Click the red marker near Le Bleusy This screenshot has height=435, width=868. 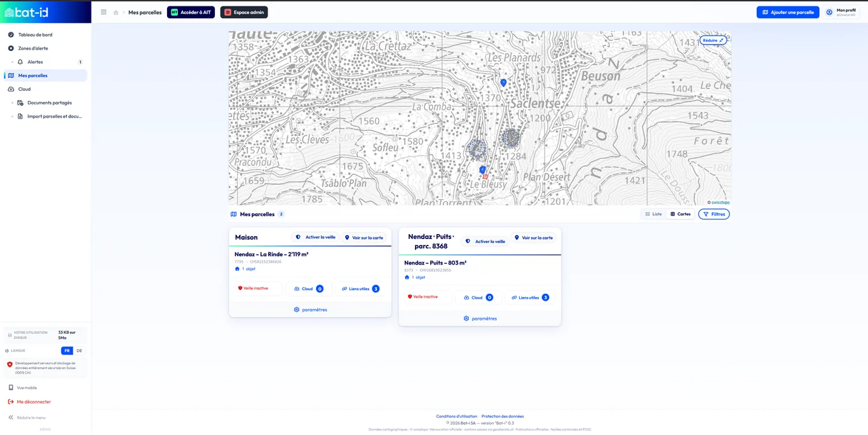485,177
